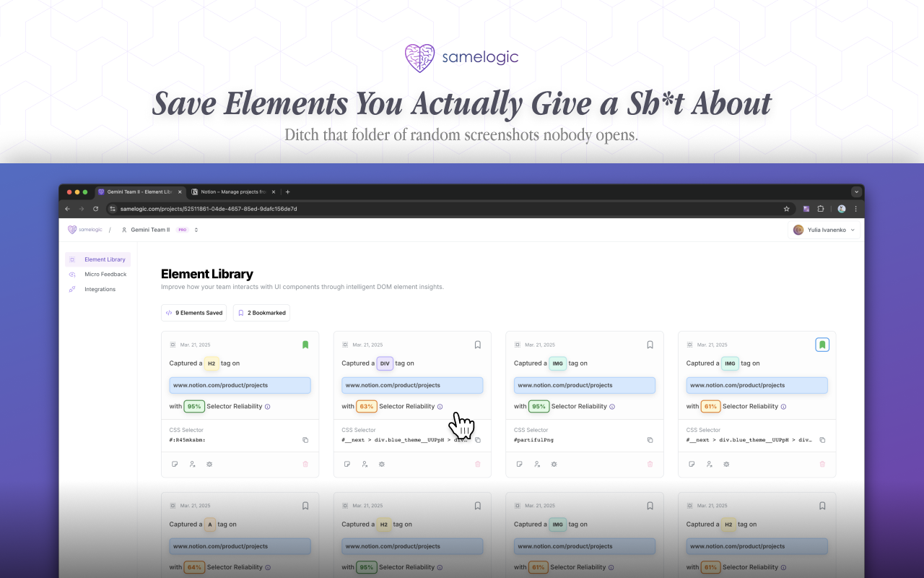Open a new browser tab

point(287,192)
